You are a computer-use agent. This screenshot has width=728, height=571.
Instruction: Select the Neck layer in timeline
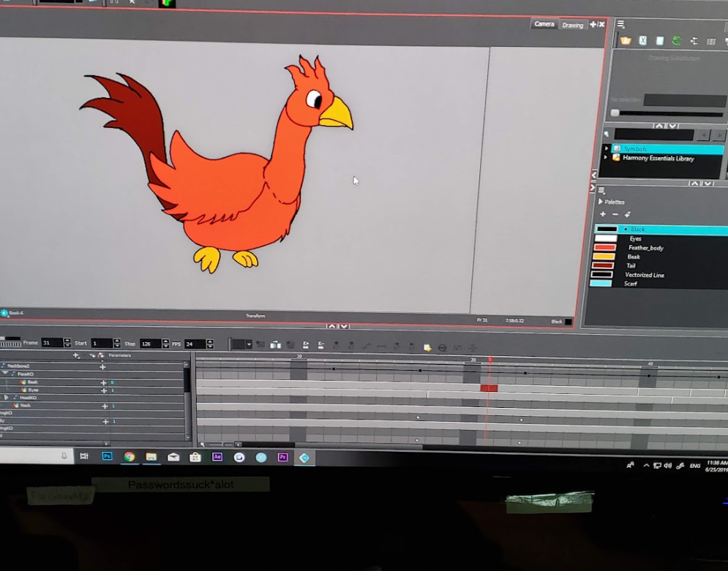26,406
